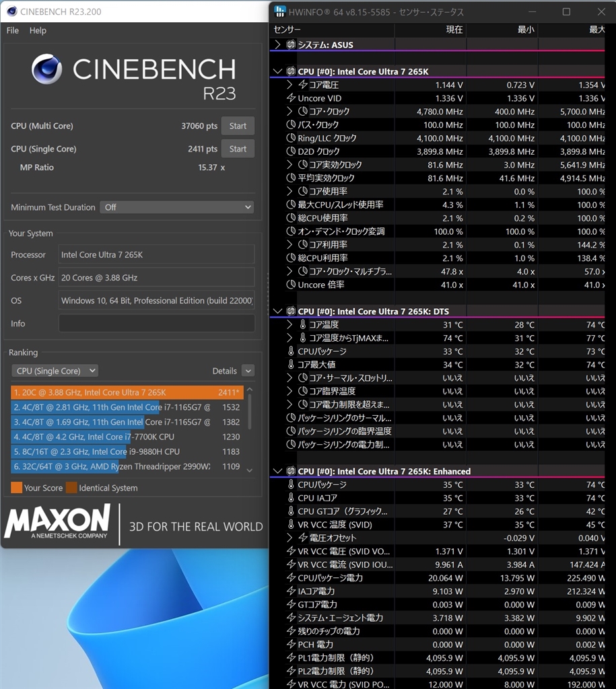Click the lightning icon beside IAコア電力
The image size is (616, 689).
coord(291,591)
